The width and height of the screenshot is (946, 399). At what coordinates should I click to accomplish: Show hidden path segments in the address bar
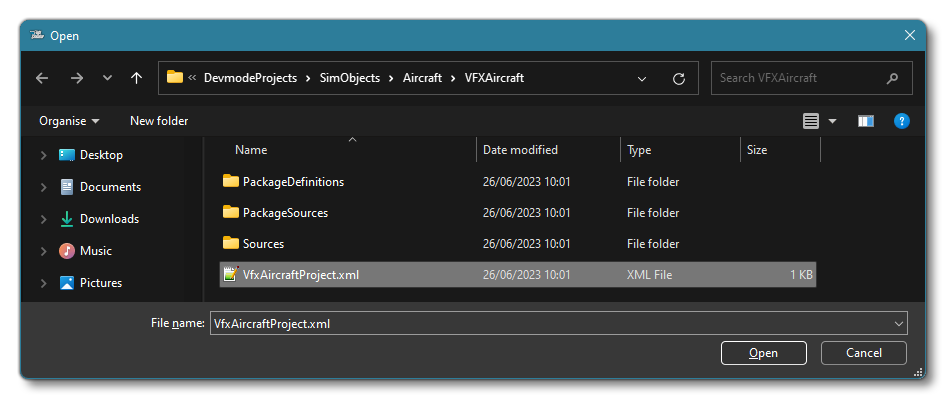192,78
